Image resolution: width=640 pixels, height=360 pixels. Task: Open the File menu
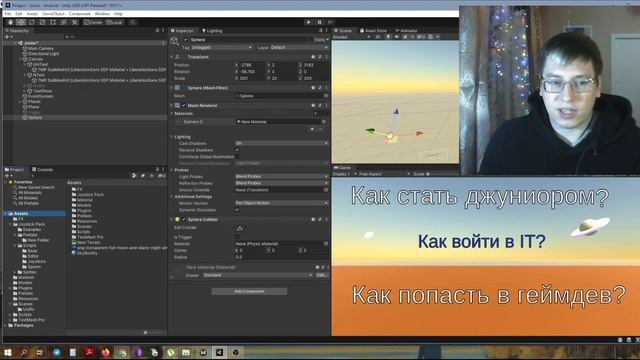(x=8, y=14)
